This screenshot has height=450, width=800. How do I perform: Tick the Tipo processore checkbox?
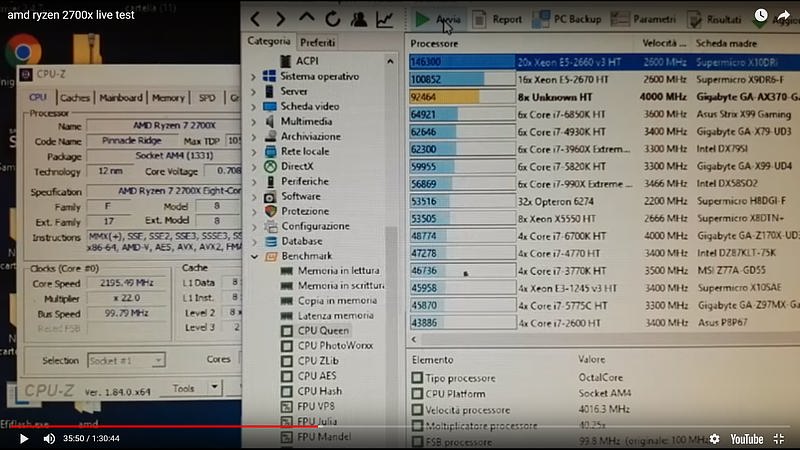coord(417,378)
